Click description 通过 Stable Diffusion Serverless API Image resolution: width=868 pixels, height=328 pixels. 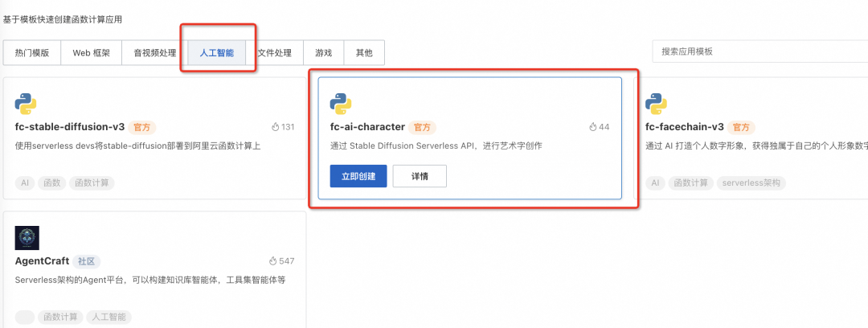tap(436, 146)
